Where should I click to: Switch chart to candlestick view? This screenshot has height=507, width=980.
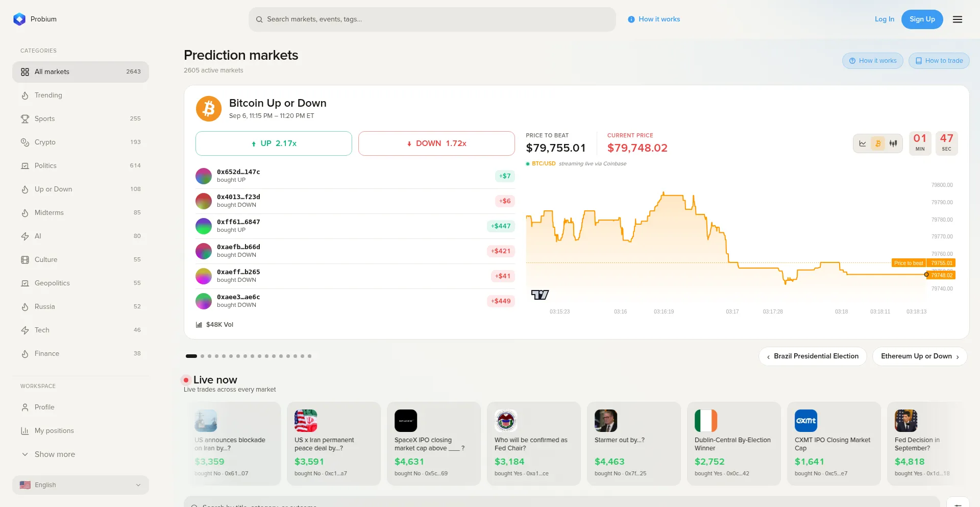click(893, 143)
